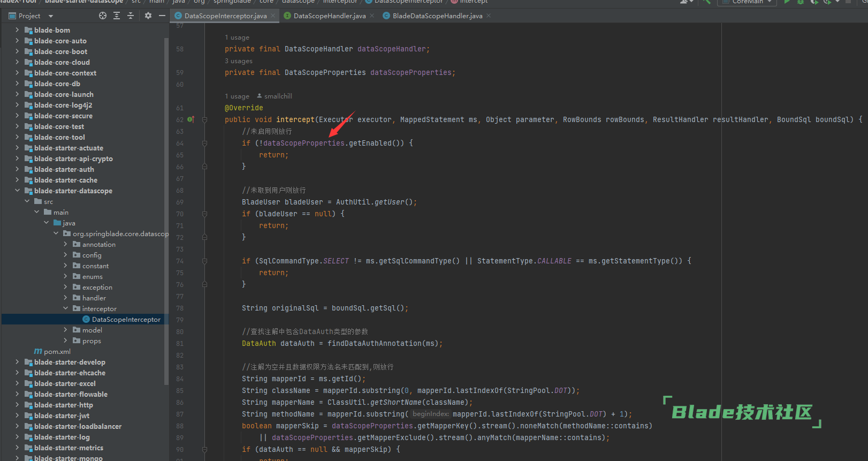Expand the blade-core-db module

pos(17,84)
